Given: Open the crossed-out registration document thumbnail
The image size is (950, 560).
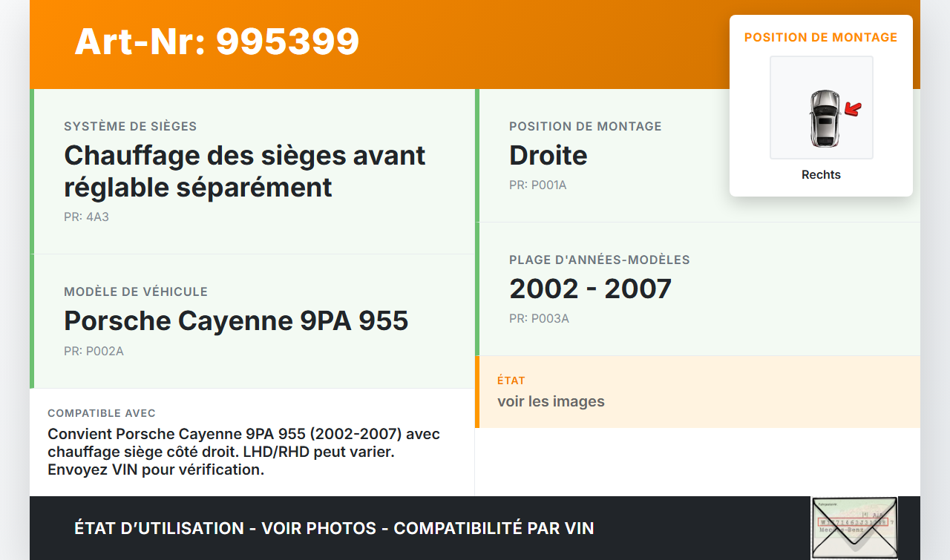Looking at the screenshot, I should 854,527.
